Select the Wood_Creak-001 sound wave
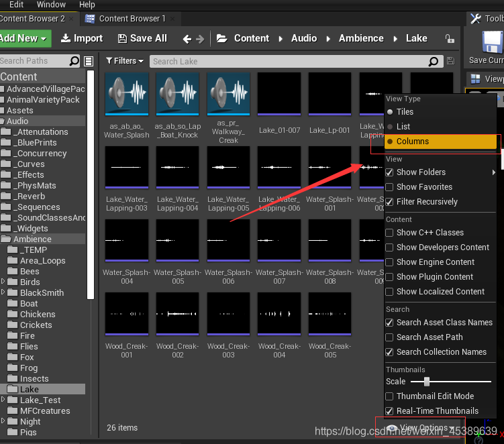504x444 pixels. tap(127, 314)
